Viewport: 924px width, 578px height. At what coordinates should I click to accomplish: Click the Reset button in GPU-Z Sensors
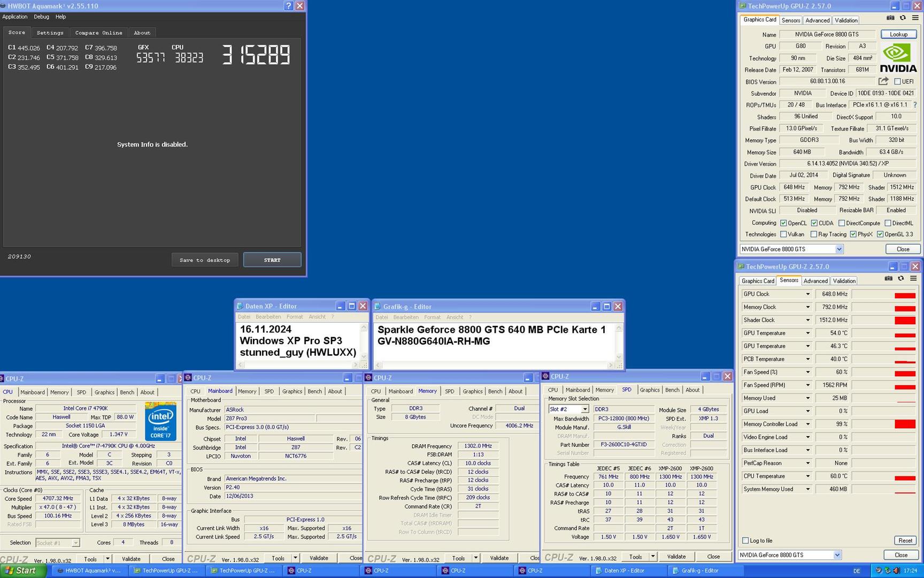click(905, 541)
